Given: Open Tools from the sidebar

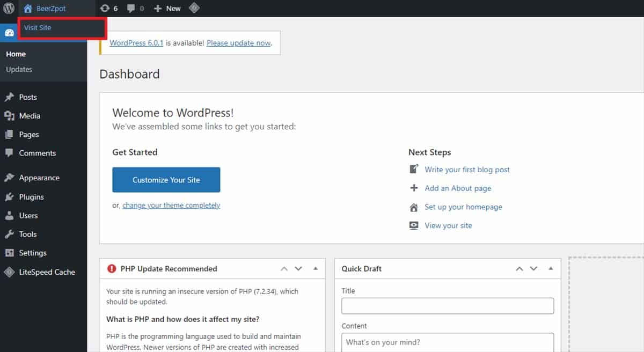Looking at the screenshot, I should point(27,234).
